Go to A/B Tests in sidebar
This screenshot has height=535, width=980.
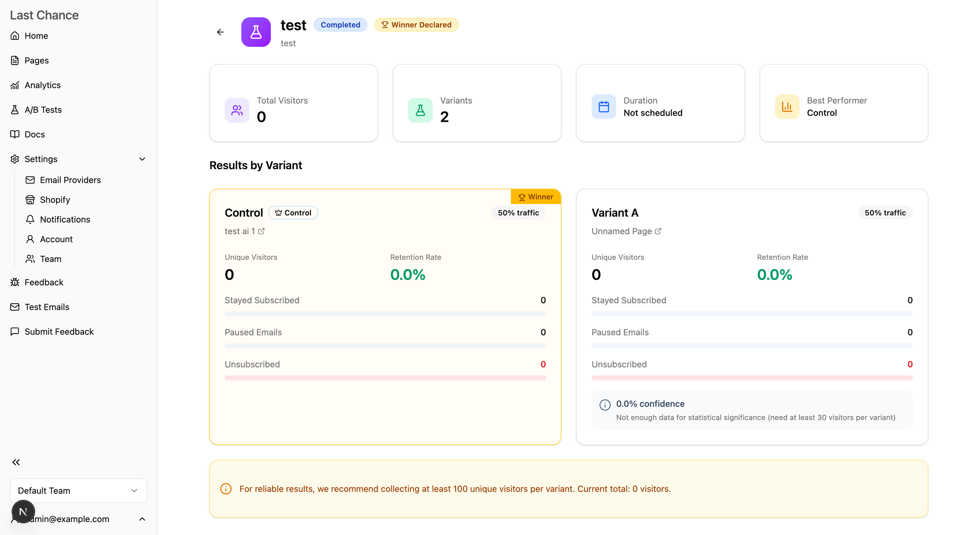43,110
